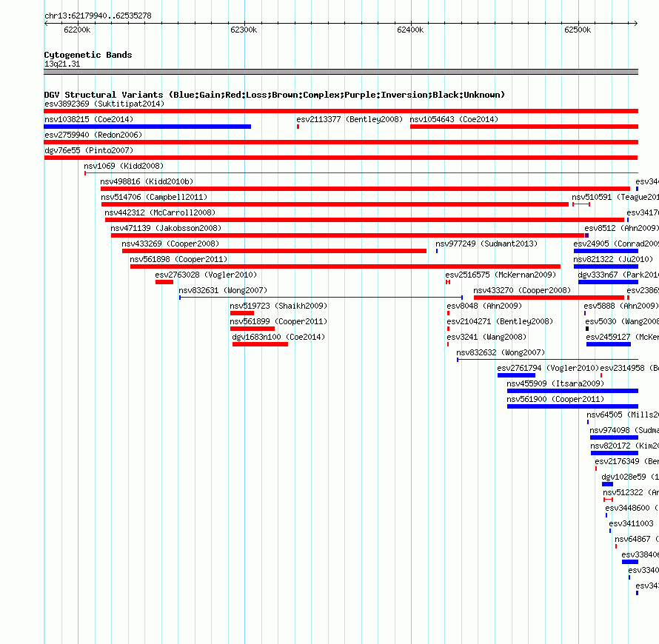
Task: Click dgv1683n100 (Coe2014) label
Action: [278, 337]
